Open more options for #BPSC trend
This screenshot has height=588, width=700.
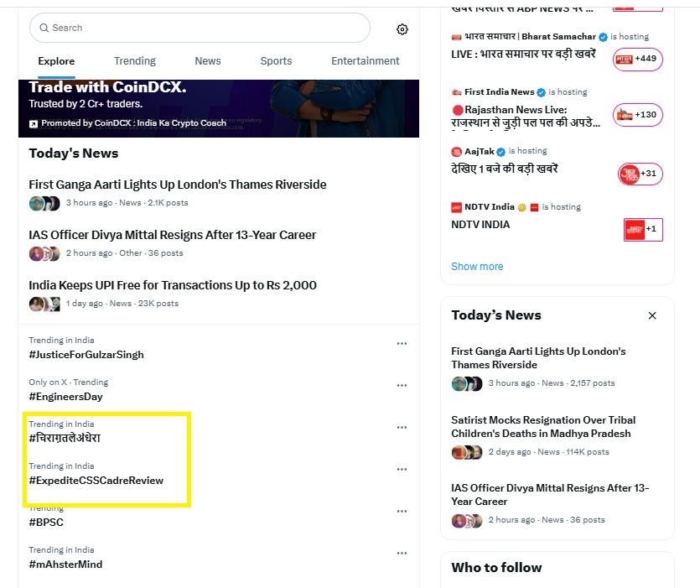click(x=402, y=511)
